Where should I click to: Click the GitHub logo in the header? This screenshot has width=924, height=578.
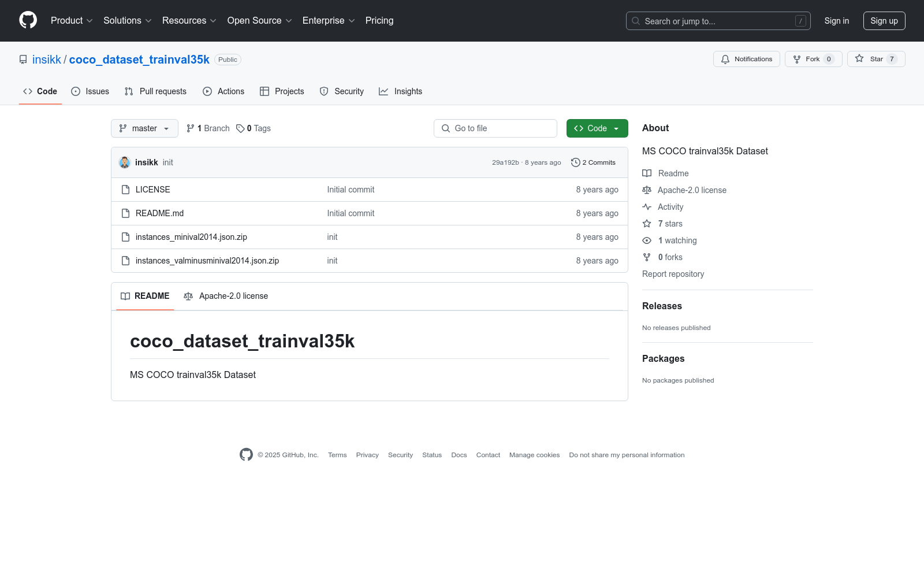[x=28, y=20]
